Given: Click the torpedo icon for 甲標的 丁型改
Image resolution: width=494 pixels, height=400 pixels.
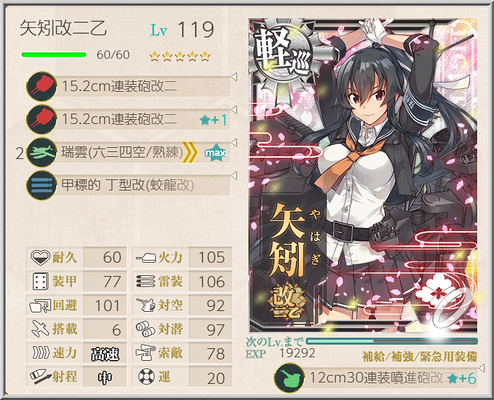Looking at the screenshot, I should [x=41, y=185].
